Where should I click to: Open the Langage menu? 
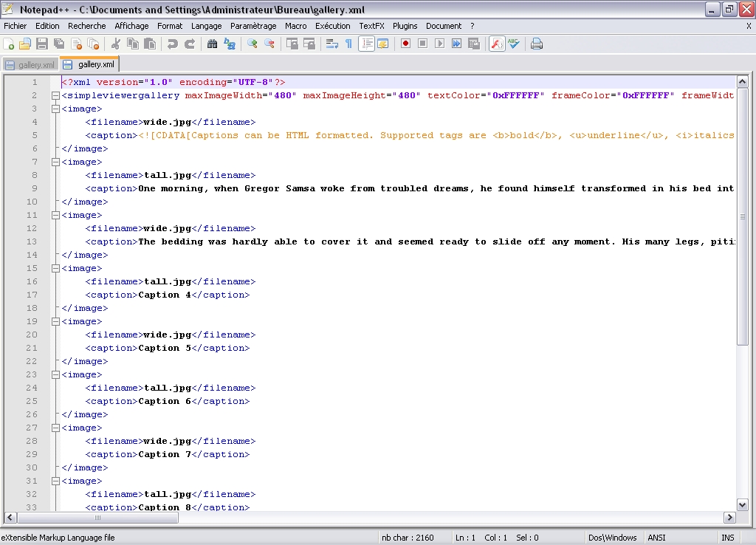tap(206, 26)
